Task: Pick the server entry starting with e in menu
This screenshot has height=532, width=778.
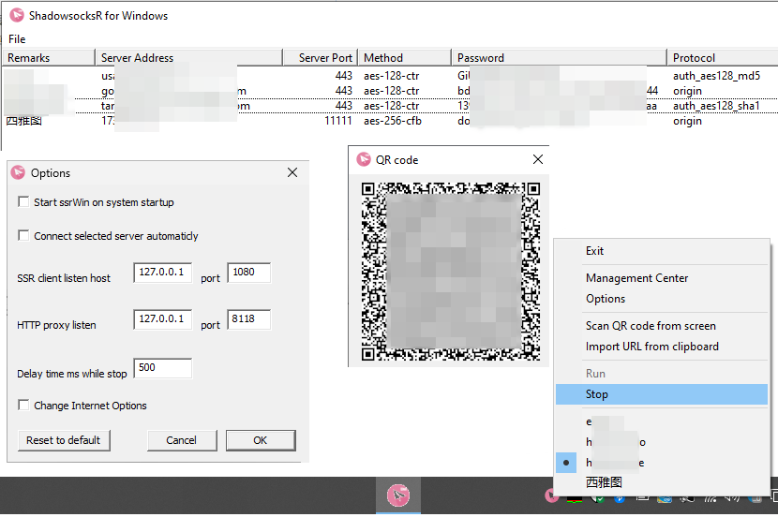Action: (662, 421)
